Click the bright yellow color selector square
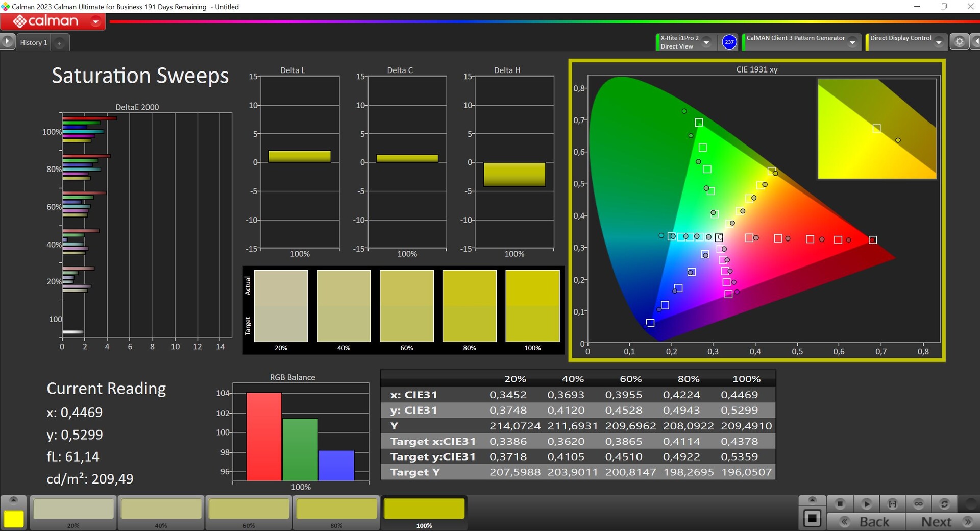 tap(14, 519)
